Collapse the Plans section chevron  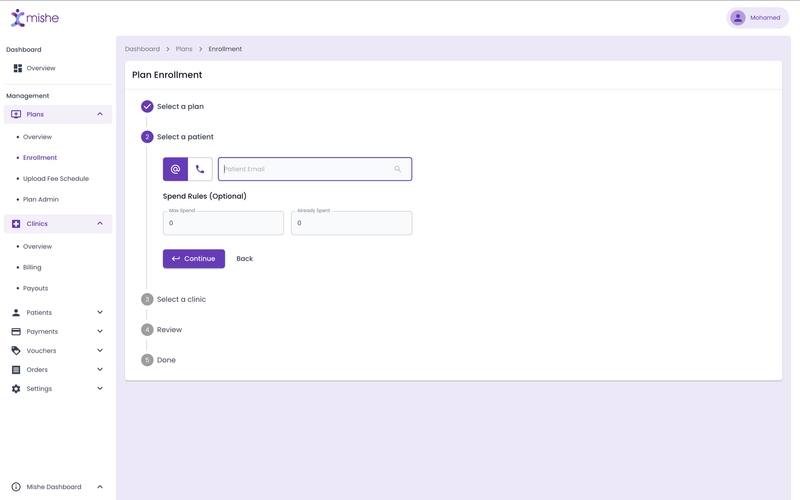coord(100,114)
